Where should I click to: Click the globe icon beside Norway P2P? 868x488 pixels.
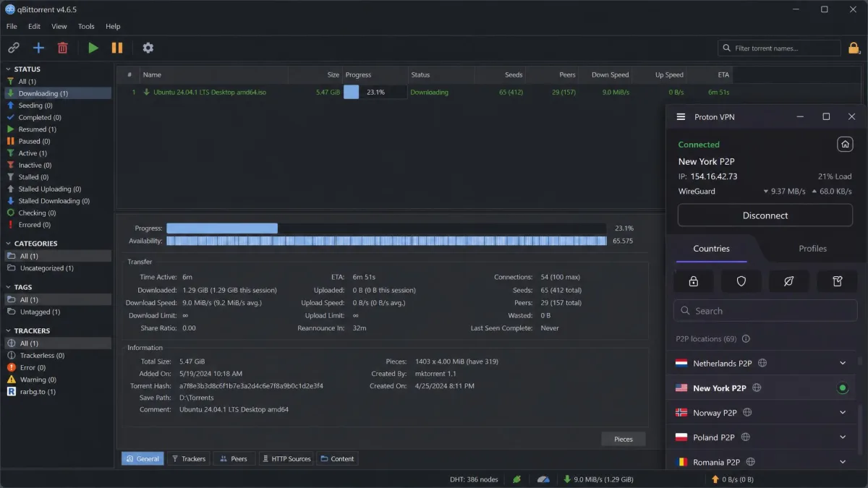pyautogui.click(x=747, y=413)
